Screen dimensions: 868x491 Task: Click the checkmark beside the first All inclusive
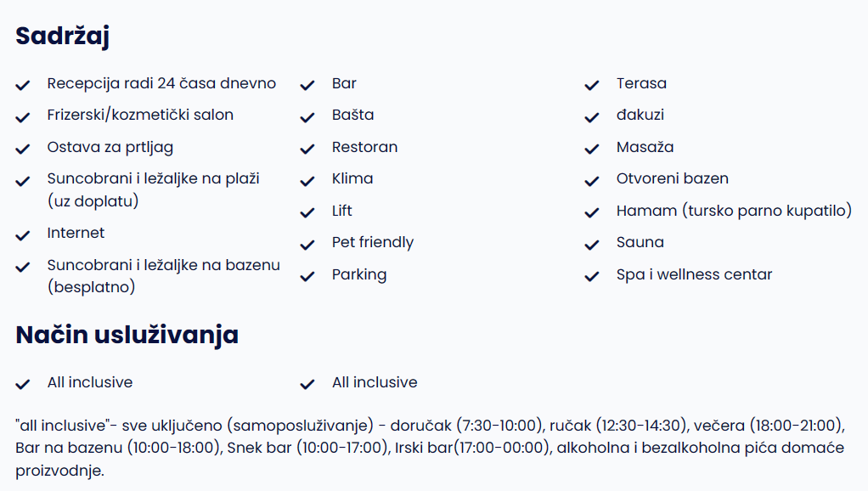23,384
